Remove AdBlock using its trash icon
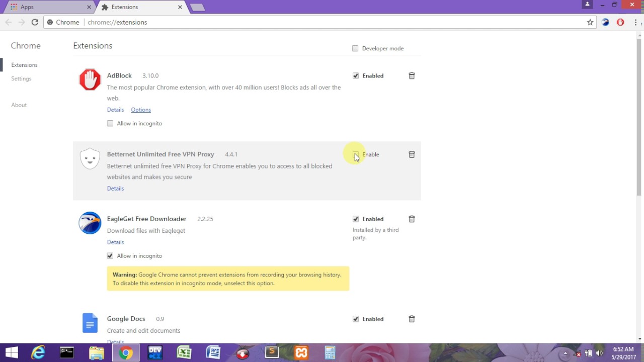Screen dimensions: 644x362 (x=412, y=75)
